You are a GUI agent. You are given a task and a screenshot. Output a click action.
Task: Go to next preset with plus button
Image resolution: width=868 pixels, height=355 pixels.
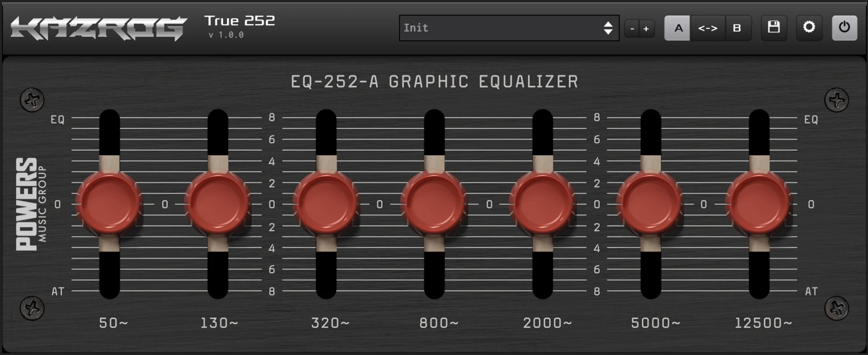[646, 28]
